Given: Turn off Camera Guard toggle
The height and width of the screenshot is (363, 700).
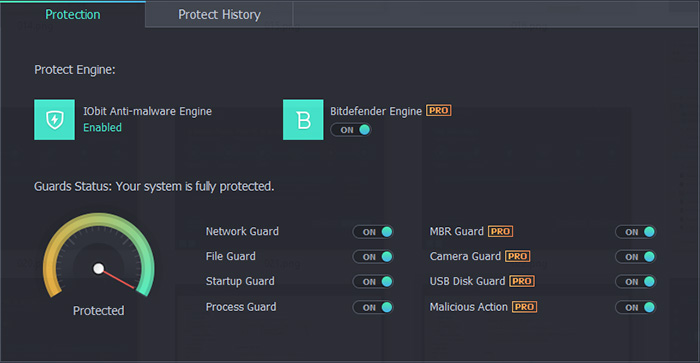Looking at the screenshot, I should click(635, 257).
